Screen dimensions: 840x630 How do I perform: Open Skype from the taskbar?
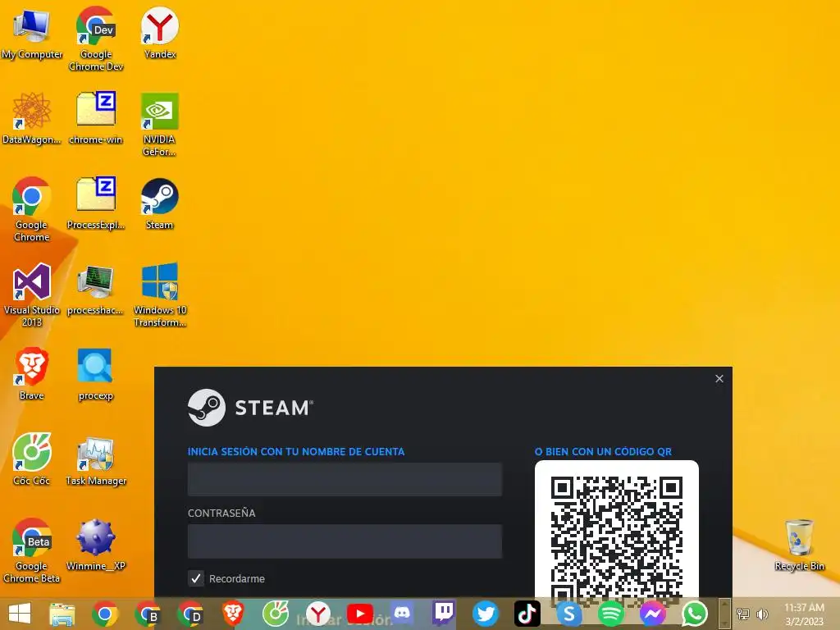click(569, 614)
